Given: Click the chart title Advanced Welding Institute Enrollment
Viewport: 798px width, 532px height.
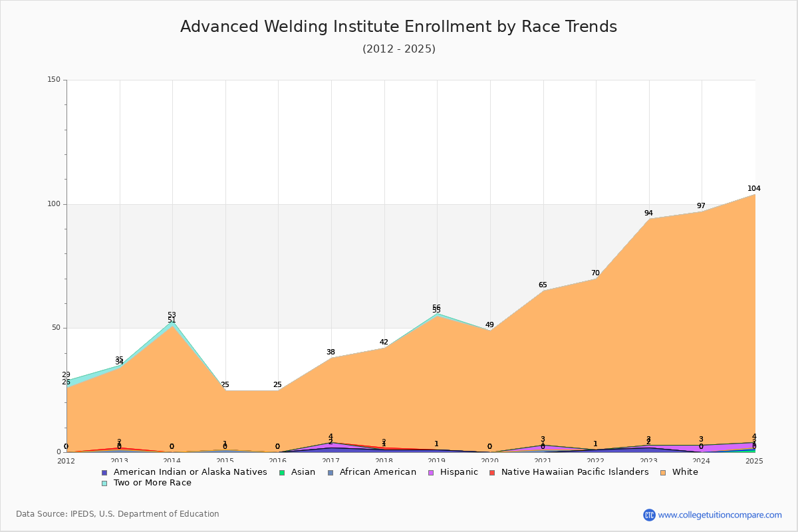Looking at the screenshot, I should click(x=399, y=27).
